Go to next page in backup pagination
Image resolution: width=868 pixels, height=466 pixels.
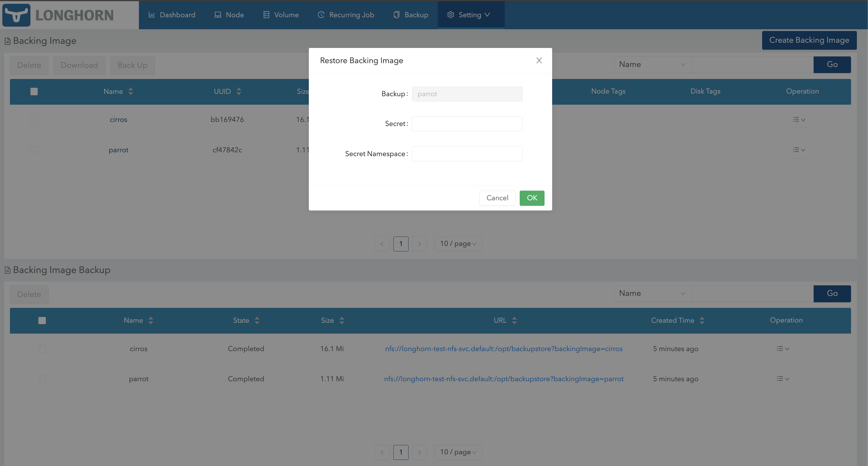click(x=419, y=452)
